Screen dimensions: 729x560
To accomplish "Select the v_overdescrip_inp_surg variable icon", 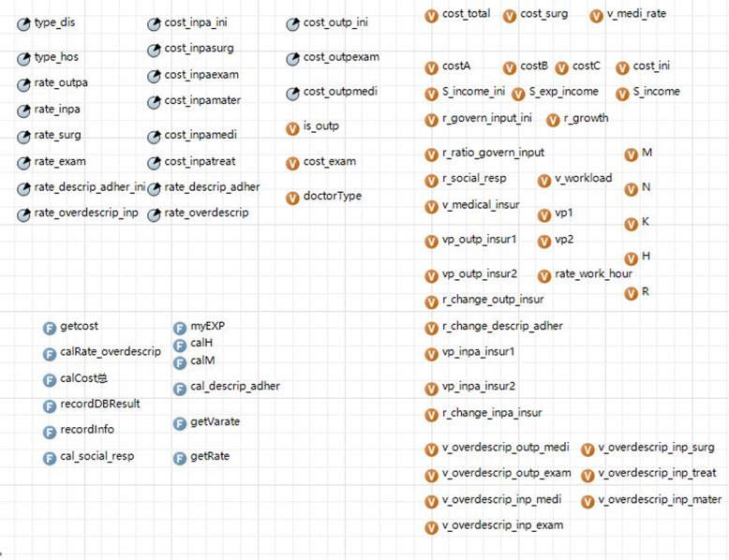I will (588, 449).
